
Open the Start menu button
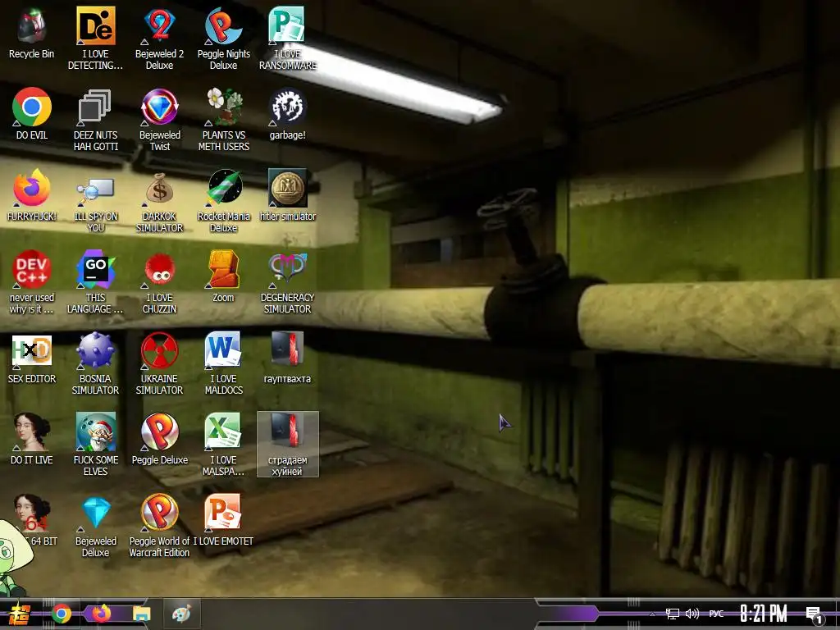[x=20, y=614]
